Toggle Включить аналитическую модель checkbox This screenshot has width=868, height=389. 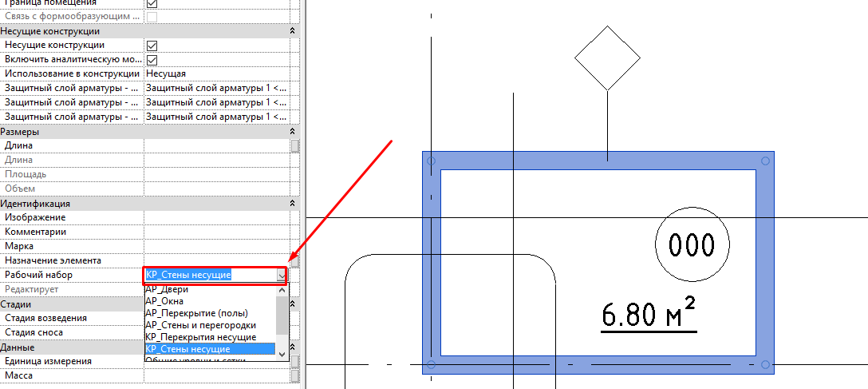click(x=152, y=60)
